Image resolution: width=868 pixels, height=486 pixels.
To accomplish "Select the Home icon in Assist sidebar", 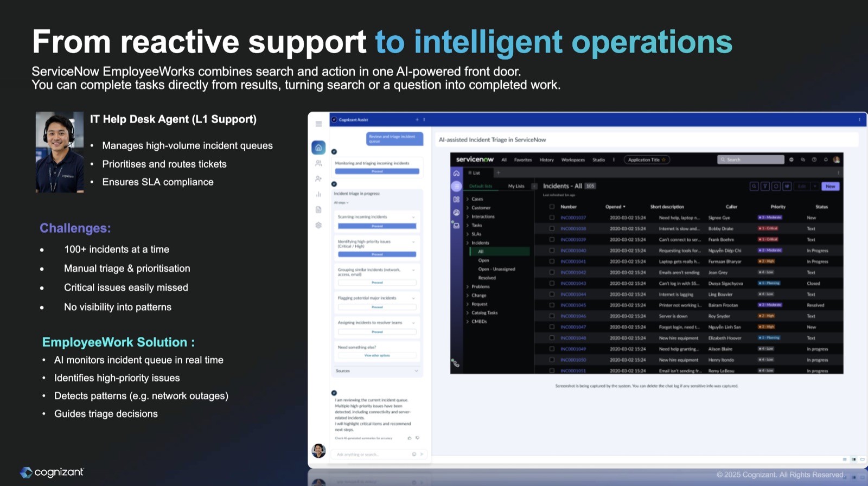I will (318, 148).
